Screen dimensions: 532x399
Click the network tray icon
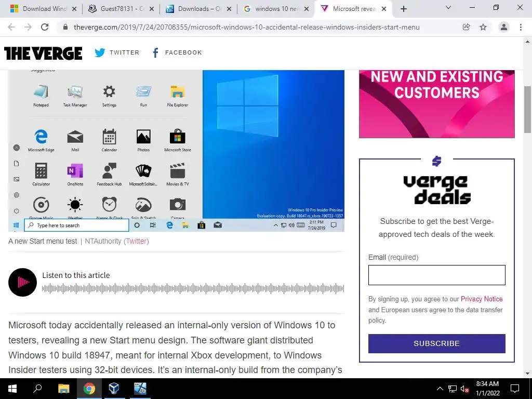(453, 389)
